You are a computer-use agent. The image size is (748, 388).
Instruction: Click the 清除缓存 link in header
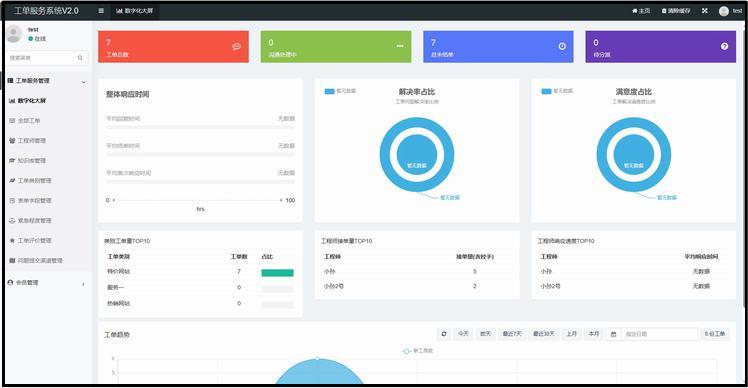tap(676, 10)
